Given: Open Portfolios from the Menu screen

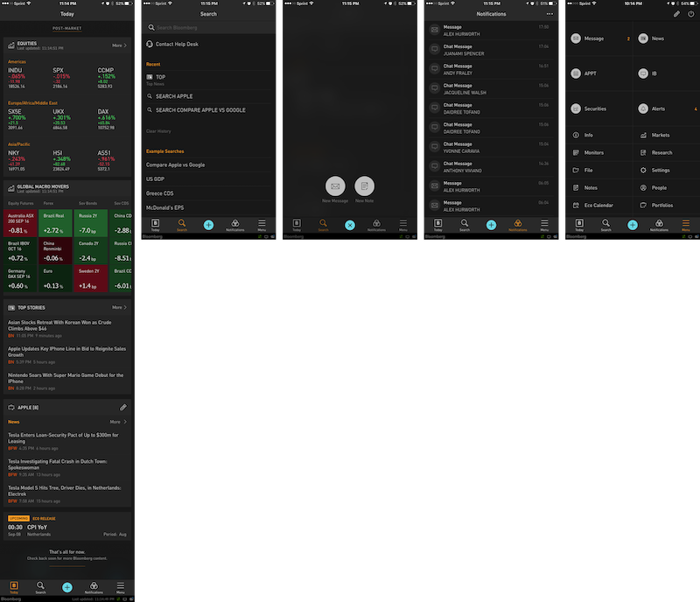Looking at the screenshot, I should pyautogui.click(x=666, y=206).
